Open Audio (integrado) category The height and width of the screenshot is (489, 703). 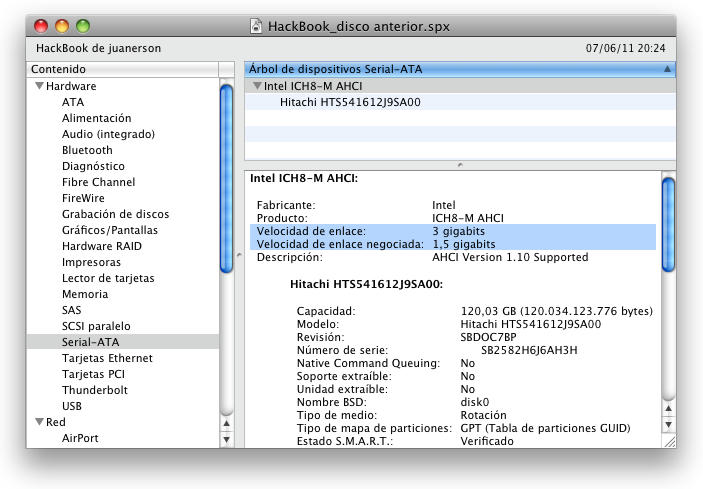click(x=108, y=134)
